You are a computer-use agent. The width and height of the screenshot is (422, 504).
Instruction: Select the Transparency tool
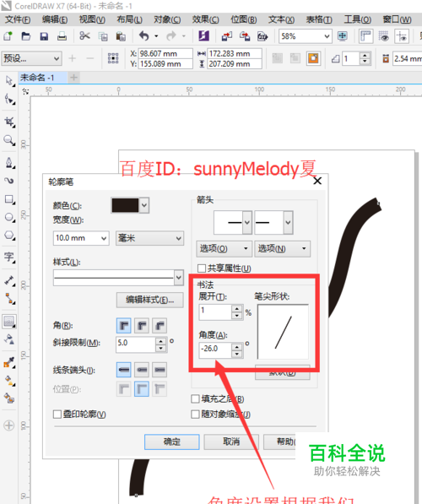tap(9, 339)
